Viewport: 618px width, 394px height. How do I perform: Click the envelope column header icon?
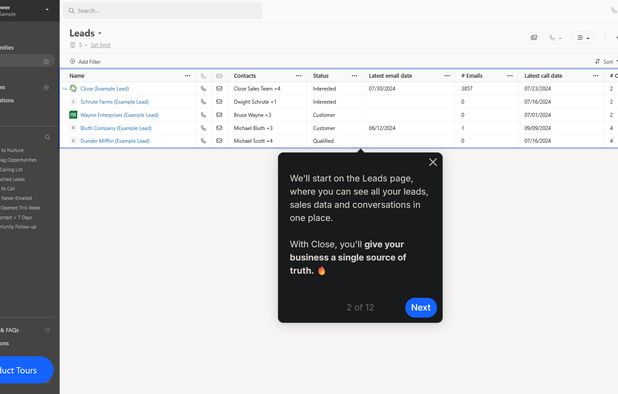click(219, 76)
